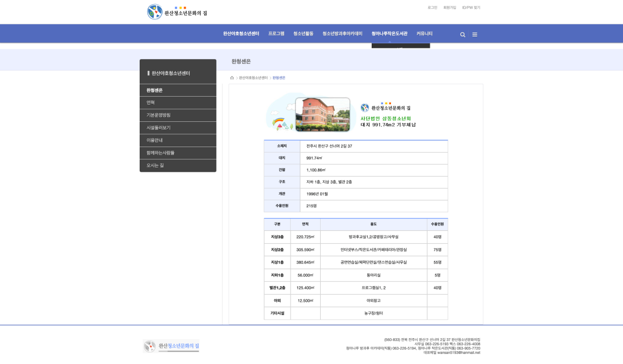Click the 305.590㎡ area cell
623x364 pixels.
click(305, 250)
